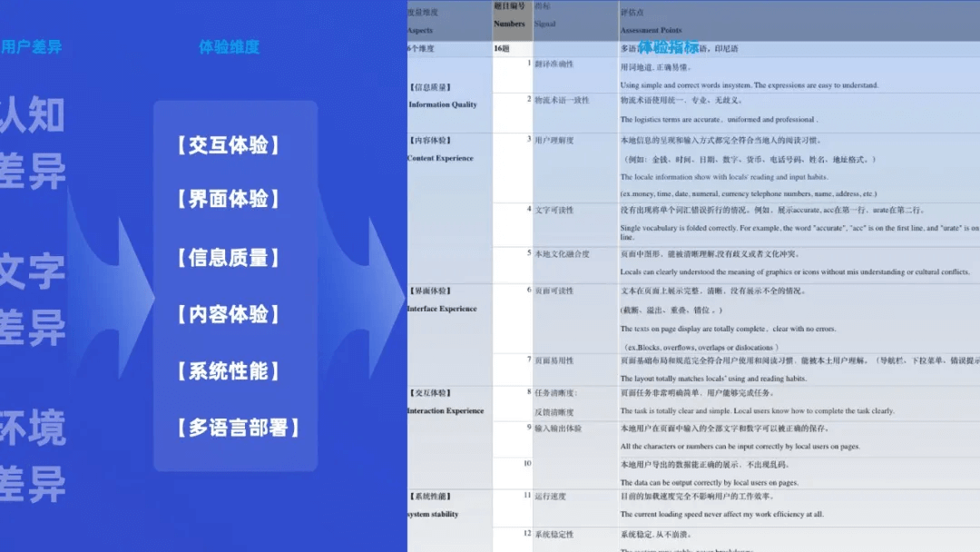This screenshot has width=980, height=552.
Task: Click the Aspects column header
Action: (420, 30)
